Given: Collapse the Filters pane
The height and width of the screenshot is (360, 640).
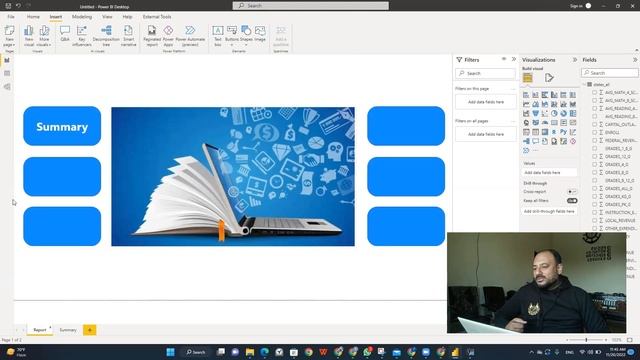Looking at the screenshot, I should click(513, 59).
